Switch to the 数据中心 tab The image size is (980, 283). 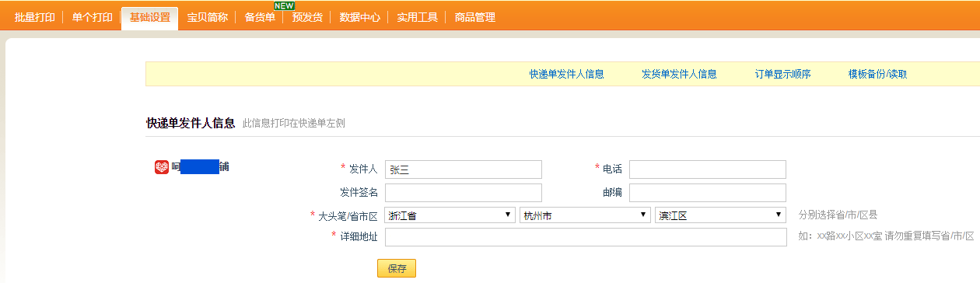[x=360, y=17]
